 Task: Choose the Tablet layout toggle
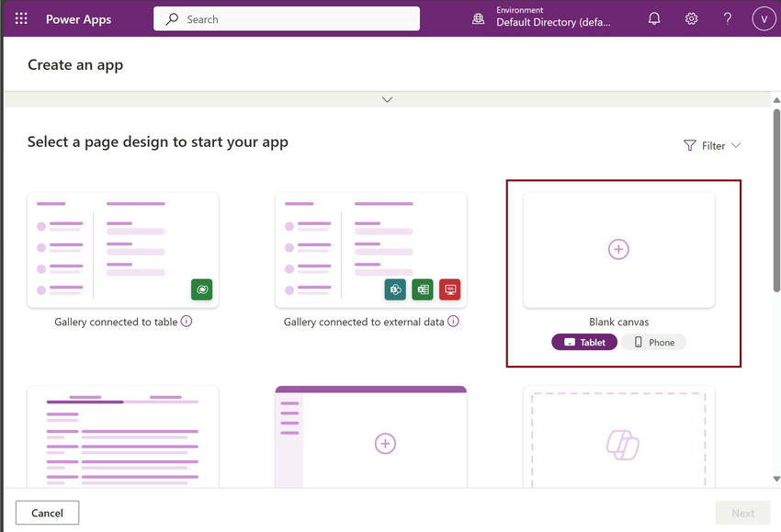pyautogui.click(x=584, y=342)
